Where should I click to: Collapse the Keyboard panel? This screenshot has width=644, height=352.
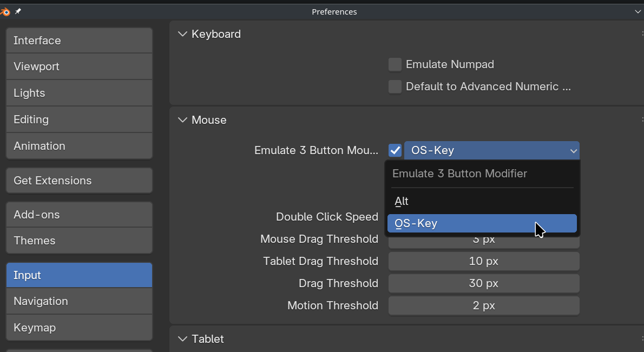(x=182, y=34)
